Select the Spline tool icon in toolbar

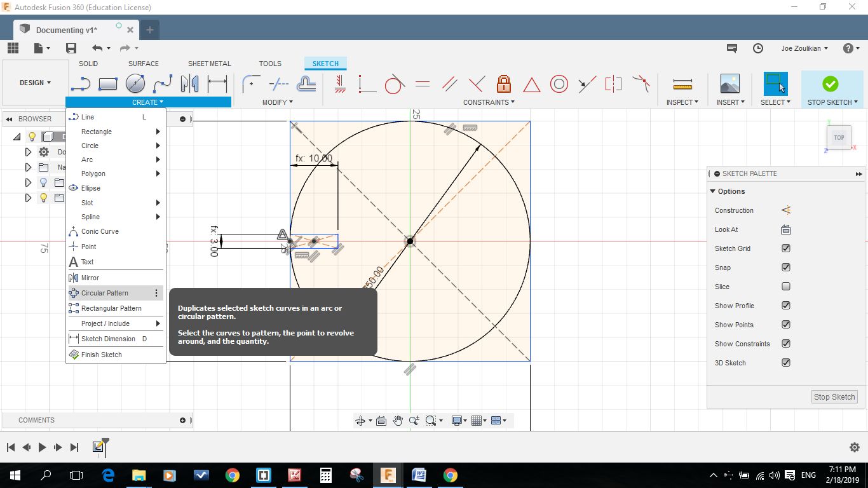coord(163,83)
